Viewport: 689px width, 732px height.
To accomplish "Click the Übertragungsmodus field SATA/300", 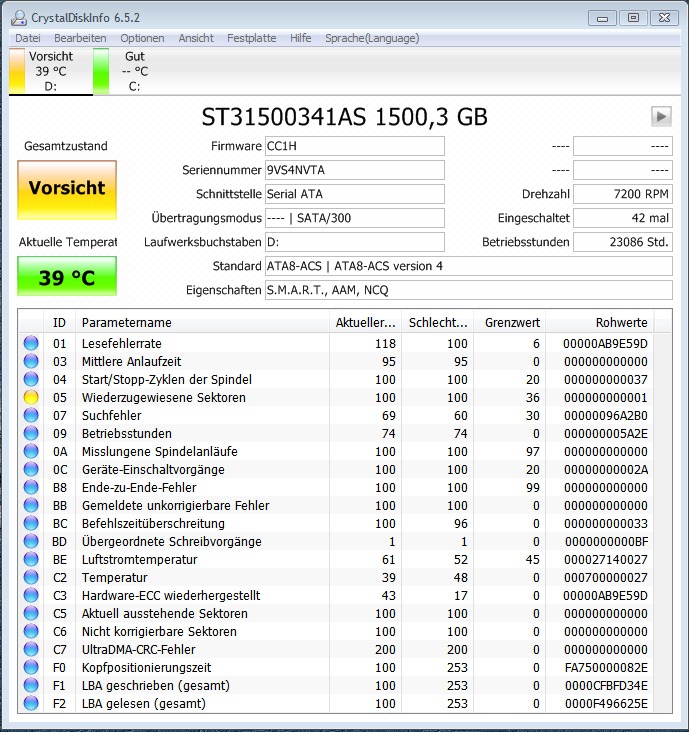I will coord(355,218).
